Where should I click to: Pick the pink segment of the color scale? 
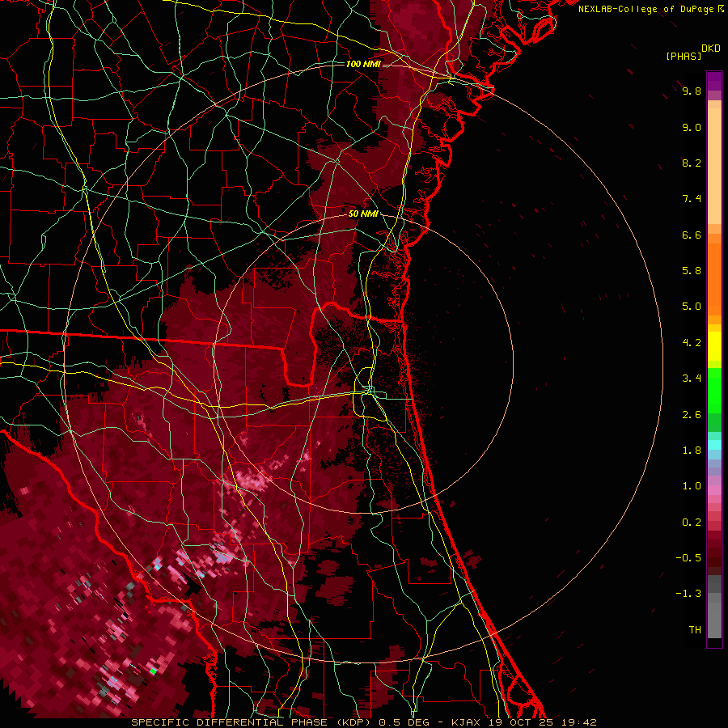(714, 490)
